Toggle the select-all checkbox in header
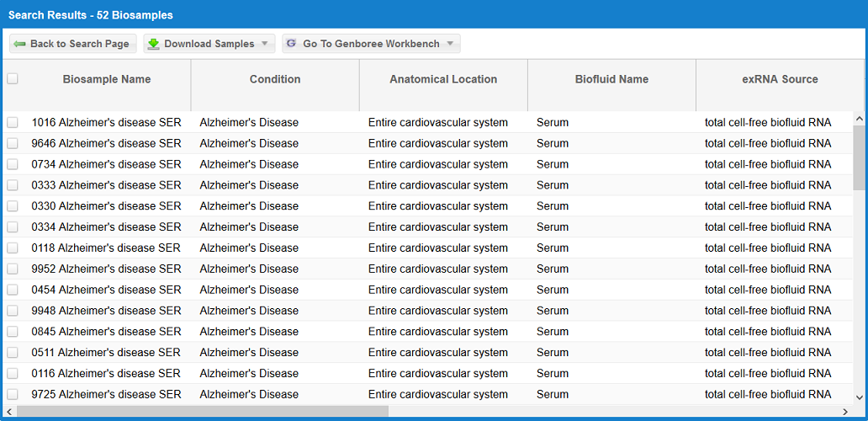868x421 pixels. click(13, 79)
